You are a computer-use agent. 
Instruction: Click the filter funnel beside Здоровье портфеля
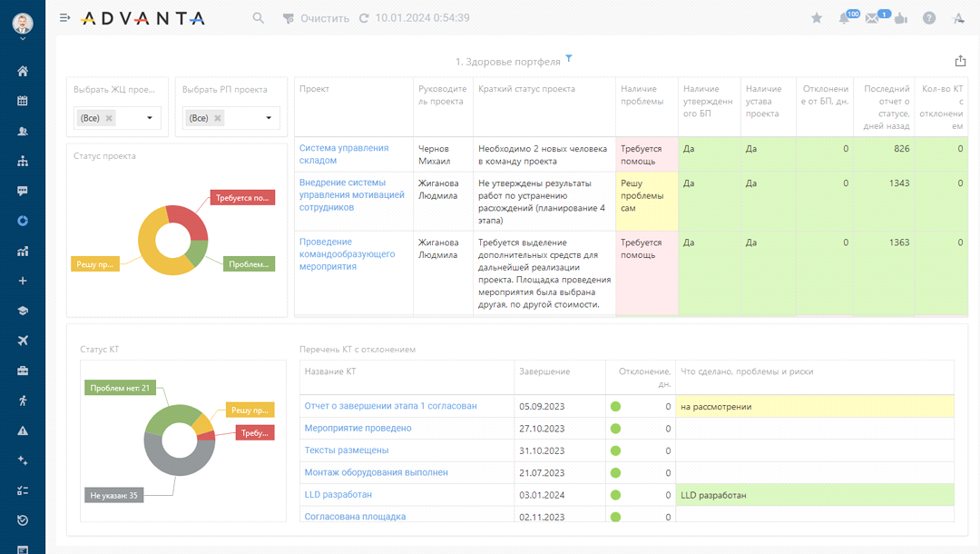[569, 59]
